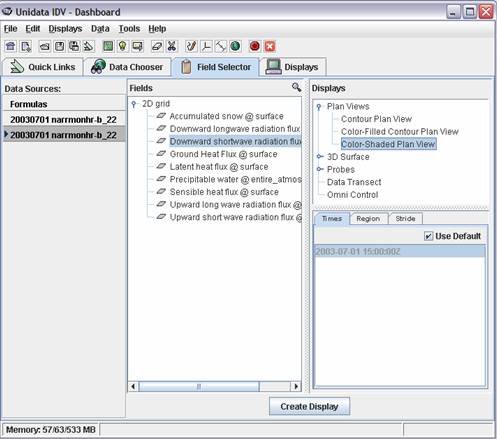Click the eraser icon in toolbar
The width and height of the screenshot is (497, 439).
click(x=157, y=46)
